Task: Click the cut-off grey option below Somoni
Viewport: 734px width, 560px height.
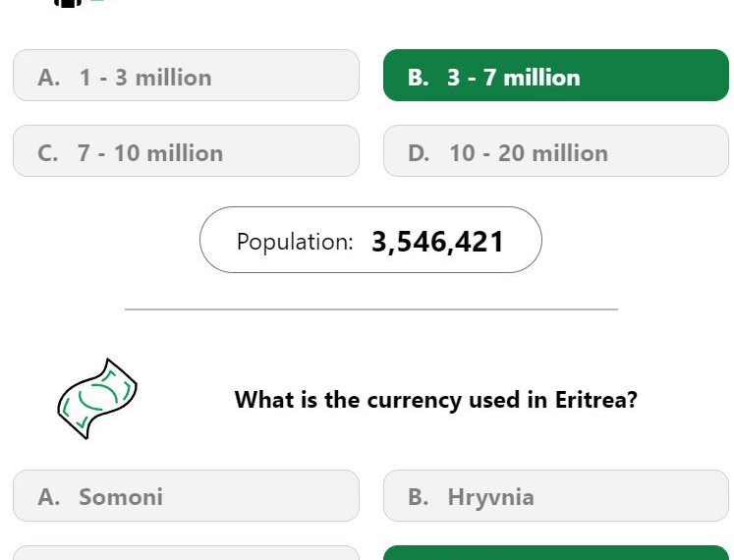Action: click(186, 553)
